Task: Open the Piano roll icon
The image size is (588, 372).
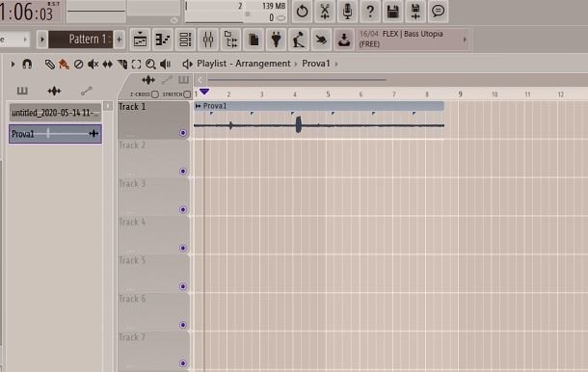Action: pos(162,40)
